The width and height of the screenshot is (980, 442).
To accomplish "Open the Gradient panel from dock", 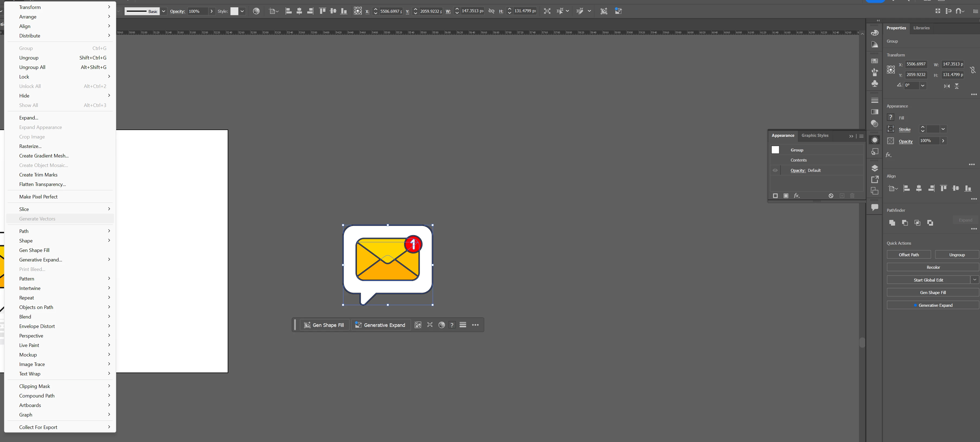I will click(x=875, y=112).
